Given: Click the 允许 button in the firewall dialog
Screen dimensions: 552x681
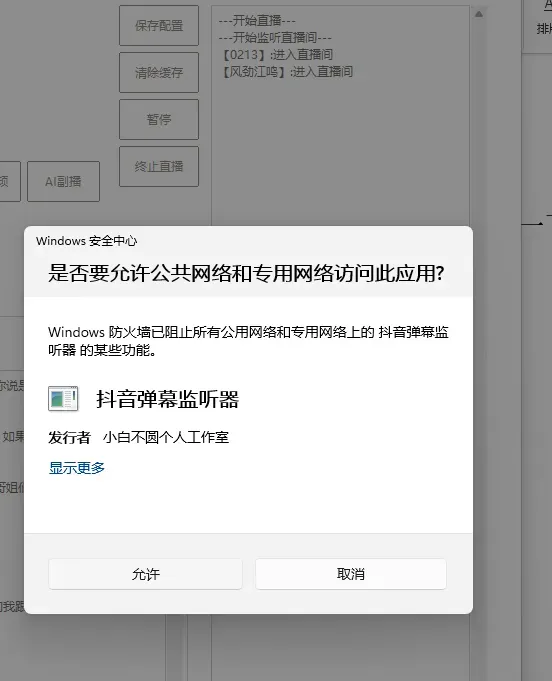Looking at the screenshot, I should (145, 574).
